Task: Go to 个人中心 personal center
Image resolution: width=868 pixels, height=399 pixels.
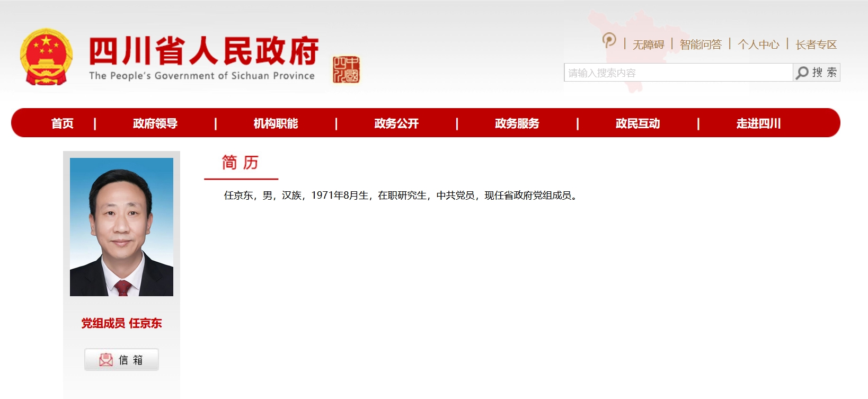Action: 758,45
